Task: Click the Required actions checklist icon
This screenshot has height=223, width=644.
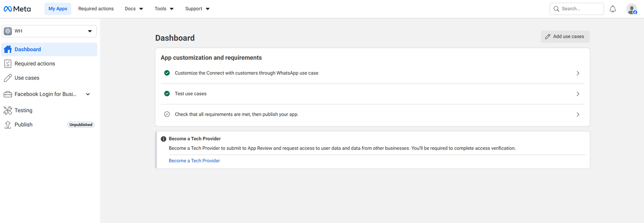Action: tap(8, 63)
